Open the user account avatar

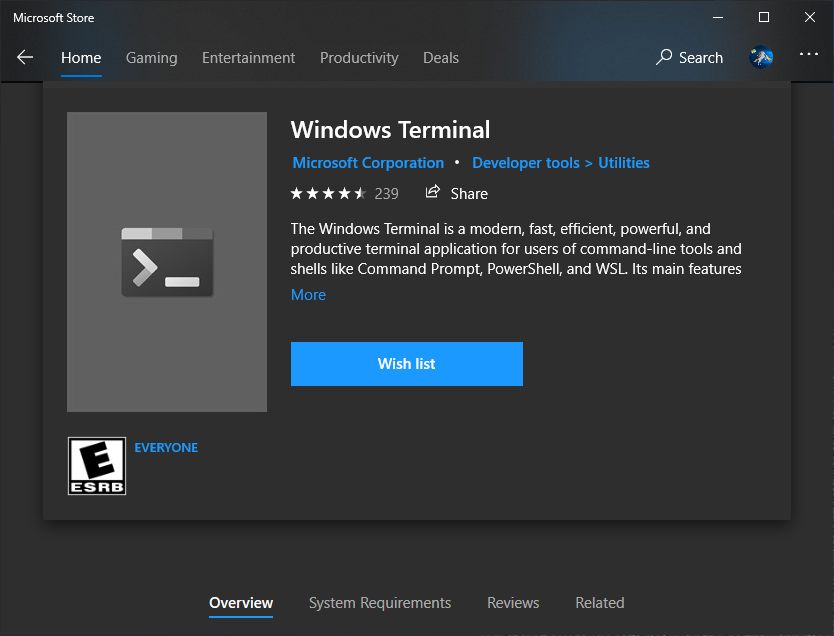click(761, 57)
